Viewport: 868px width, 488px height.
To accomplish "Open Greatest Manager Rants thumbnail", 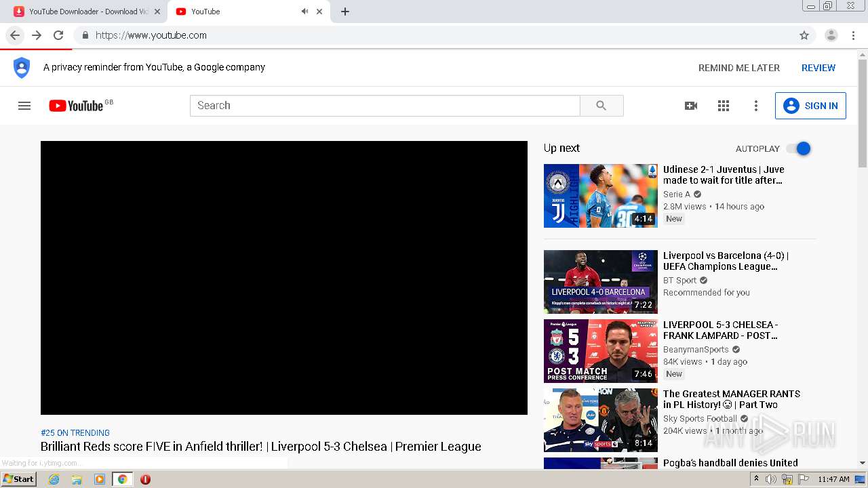I will pyautogui.click(x=601, y=420).
